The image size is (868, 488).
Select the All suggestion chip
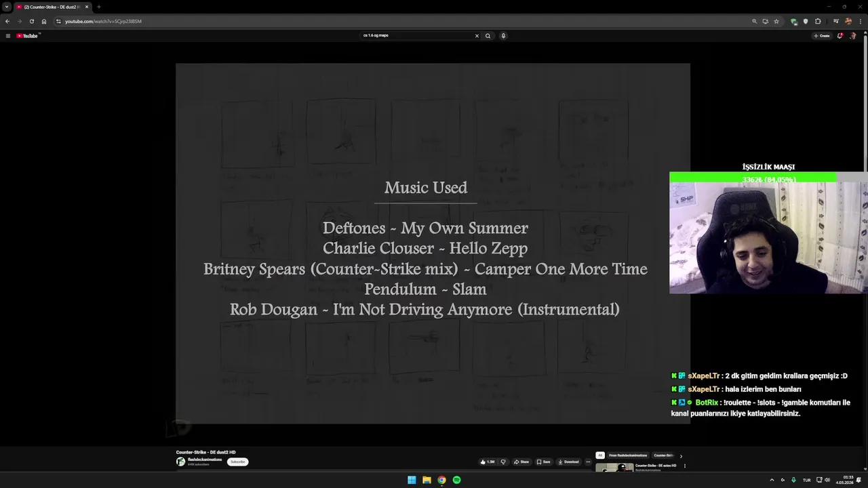coord(600,455)
